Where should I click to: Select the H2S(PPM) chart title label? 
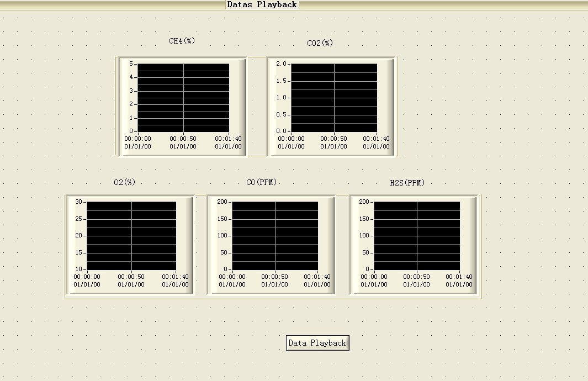[x=406, y=181]
